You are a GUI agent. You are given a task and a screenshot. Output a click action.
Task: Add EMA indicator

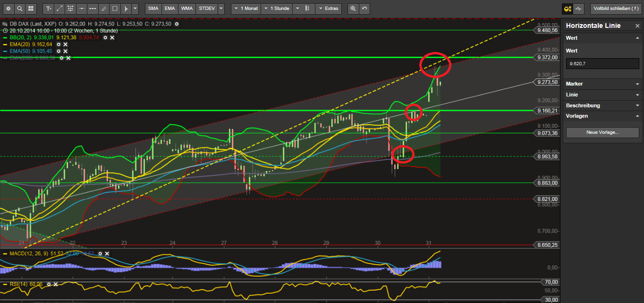pyautogui.click(x=169, y=9)
